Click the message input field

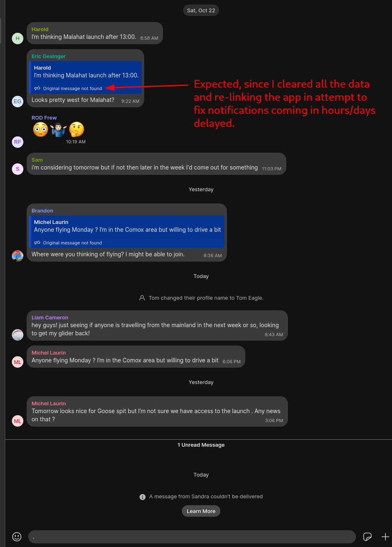(x=192, y=537)
